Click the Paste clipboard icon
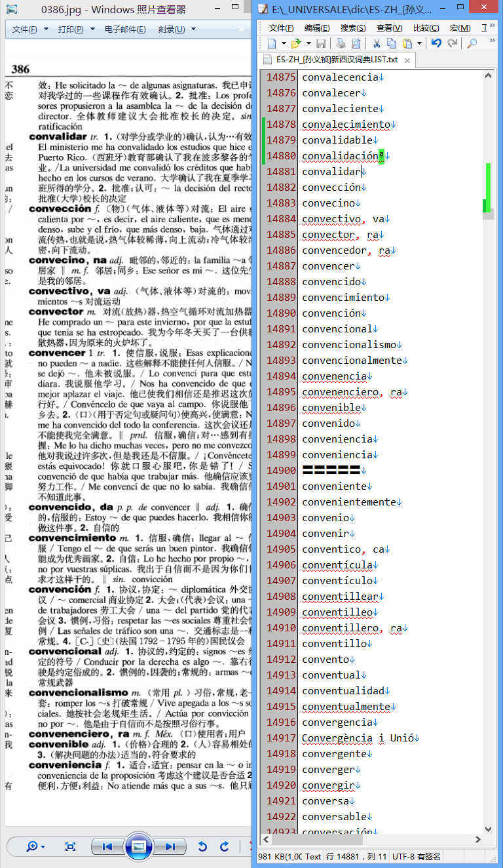Screen dimensions: 503x868 [x=407, y=43]
